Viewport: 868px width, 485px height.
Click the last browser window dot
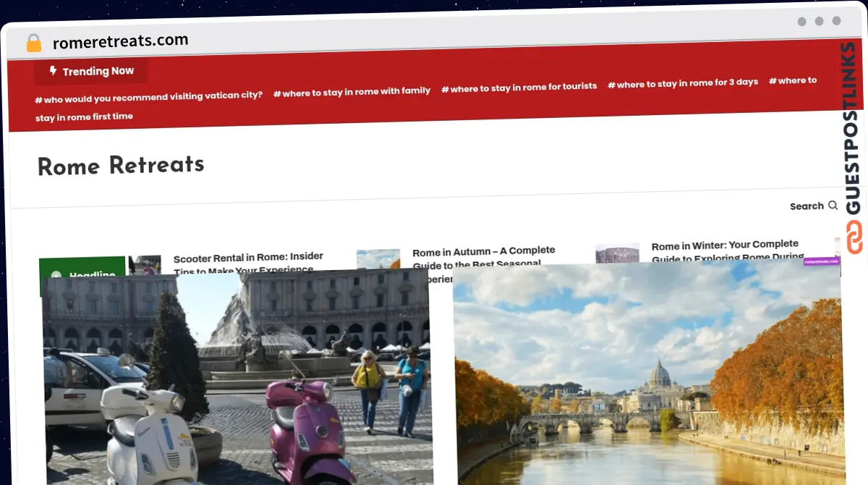[x=837, y=21]
